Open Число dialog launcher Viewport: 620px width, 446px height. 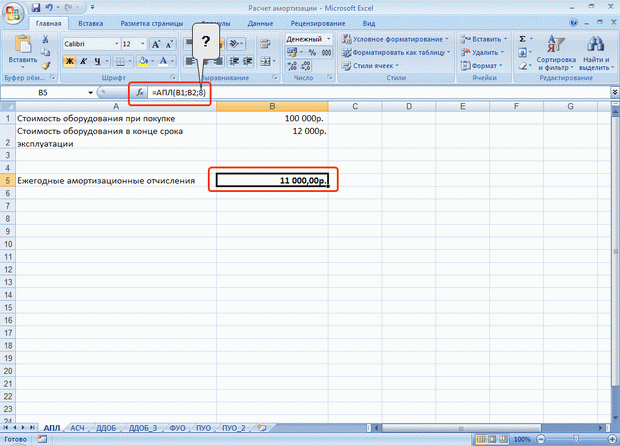(329, 77)
